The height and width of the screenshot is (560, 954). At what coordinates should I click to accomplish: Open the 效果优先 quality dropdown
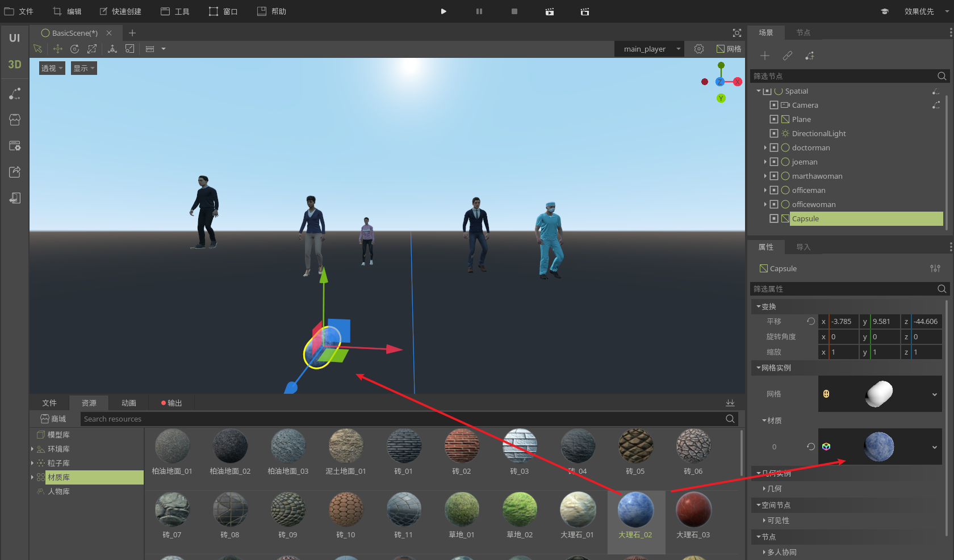927,11
